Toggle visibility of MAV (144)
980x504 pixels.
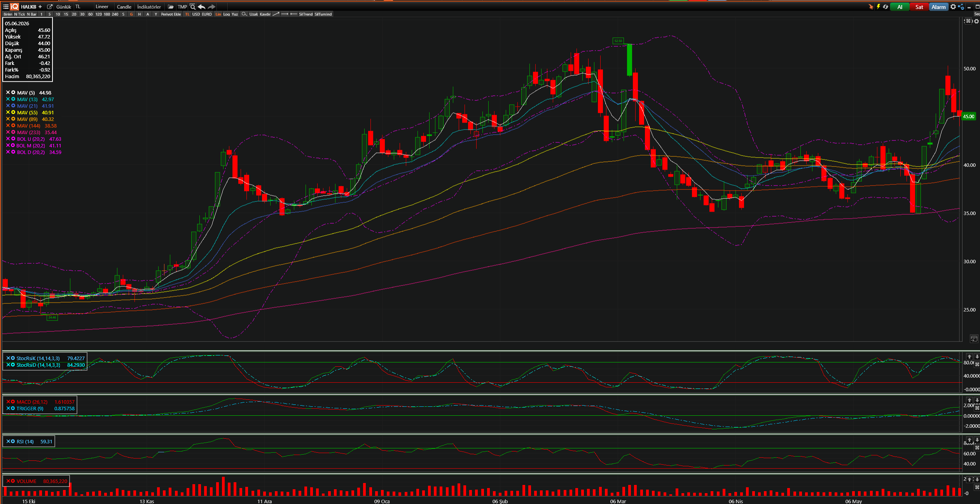pos(13,126)
